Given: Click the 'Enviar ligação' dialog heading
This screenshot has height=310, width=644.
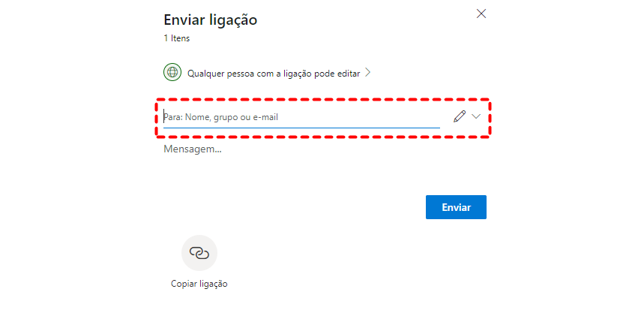Looking at the screenshot, I should (x=211, y=20).
